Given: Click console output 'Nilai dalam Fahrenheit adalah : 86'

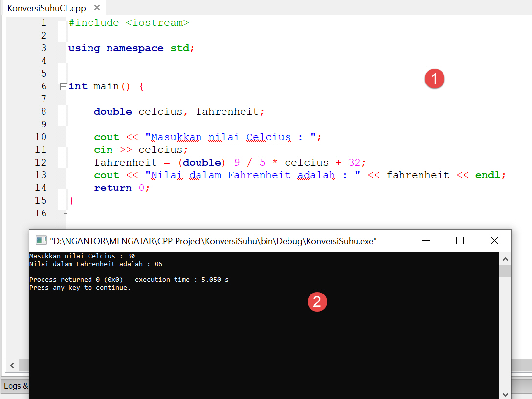Looking at the screenshot, I should (x=96, y=264).
